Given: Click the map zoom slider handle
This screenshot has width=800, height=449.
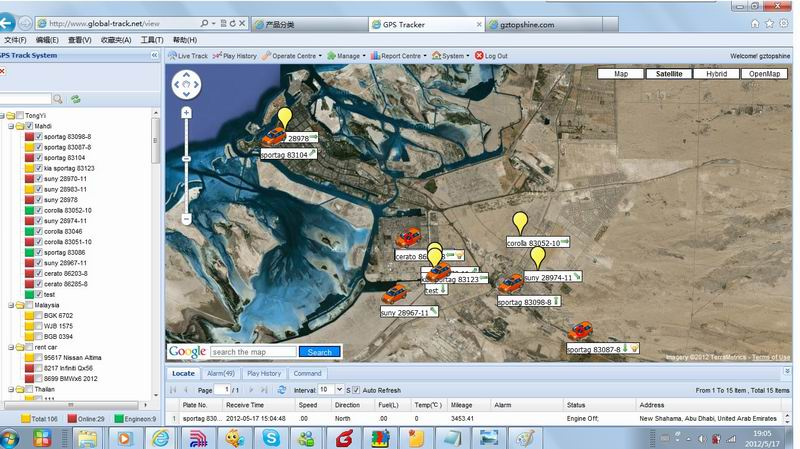Looking at the screenshot, I should tap(186, 159).
